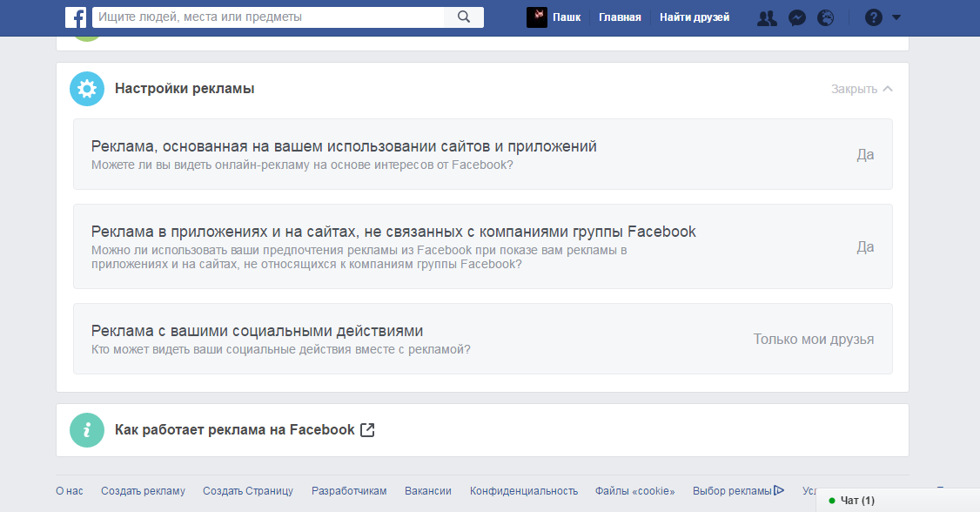The width and height of the screenshot is (980, 512).
Task: Collapse section with Закрыть chevron
Action: coord(862,89)
